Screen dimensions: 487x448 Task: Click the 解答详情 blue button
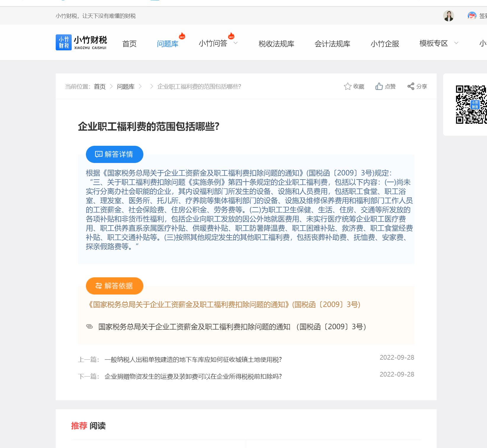[114, 154]
